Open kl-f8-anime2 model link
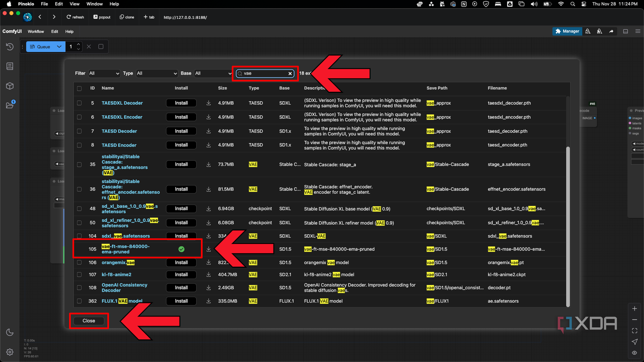Screen dimensions: 644x362 116,275
